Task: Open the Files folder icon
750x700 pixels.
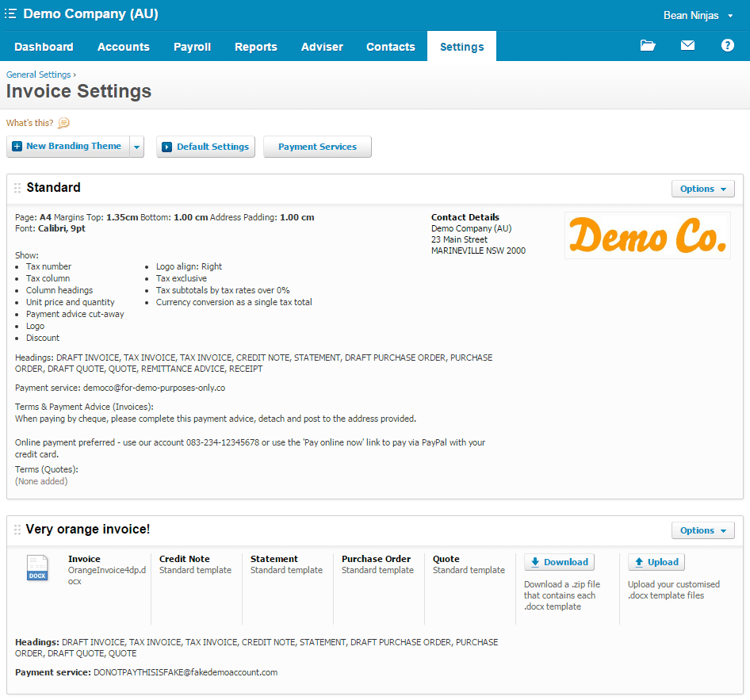Action: coord(648,45)
